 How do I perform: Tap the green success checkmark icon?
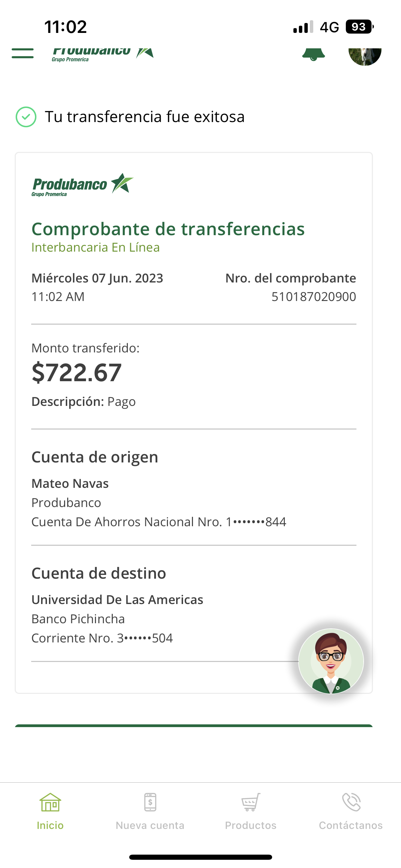pyautogui.click(x=26, y=117)
